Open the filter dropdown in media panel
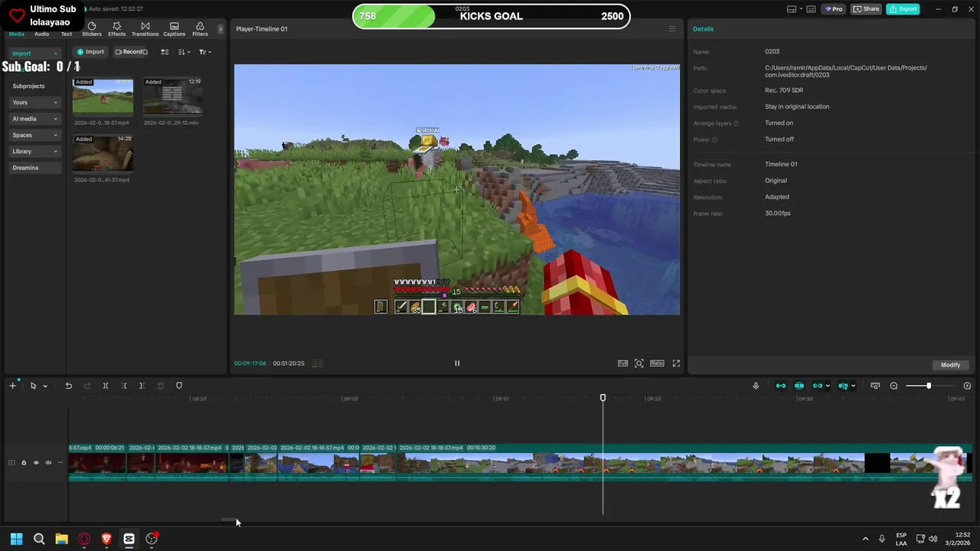Screen dimensions: 980x551 (x=205, y=52)
